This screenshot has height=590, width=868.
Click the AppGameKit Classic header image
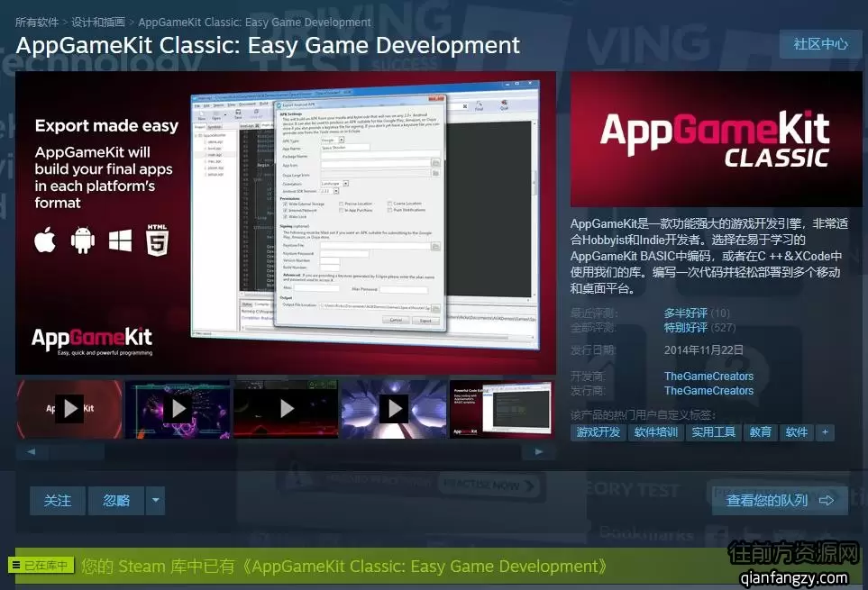(717, 140)
